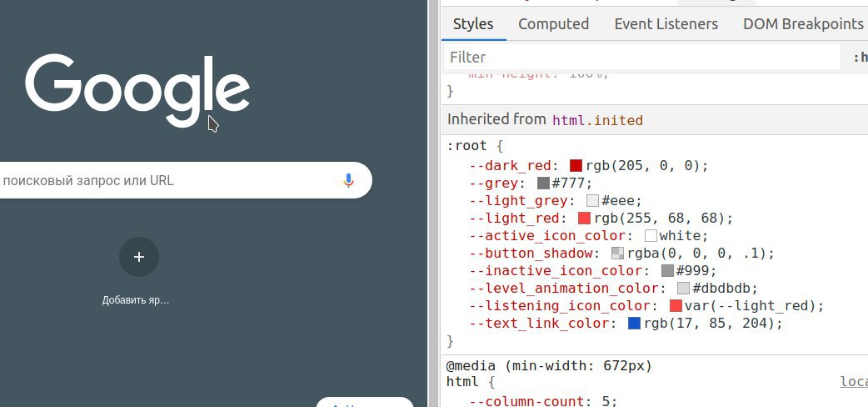This screenshot has height=407, width=868.
Task: Open the --button_shadow rgba swatch
Action: [x=617, y=254]
